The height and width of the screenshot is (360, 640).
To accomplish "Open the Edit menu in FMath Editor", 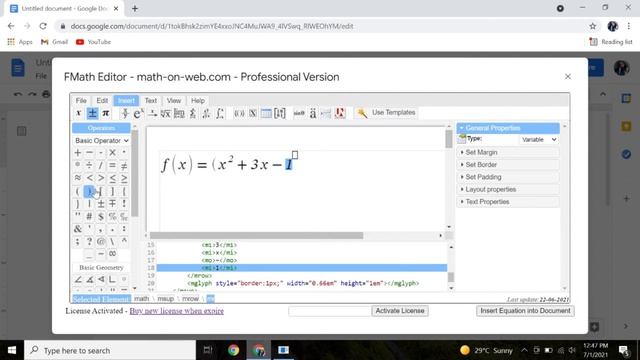I will tap(102, 100).
